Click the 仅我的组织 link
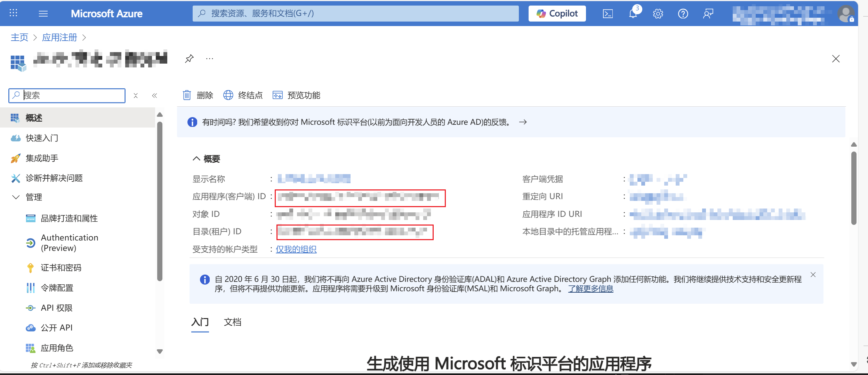868x375 pixels. [296, 249]
